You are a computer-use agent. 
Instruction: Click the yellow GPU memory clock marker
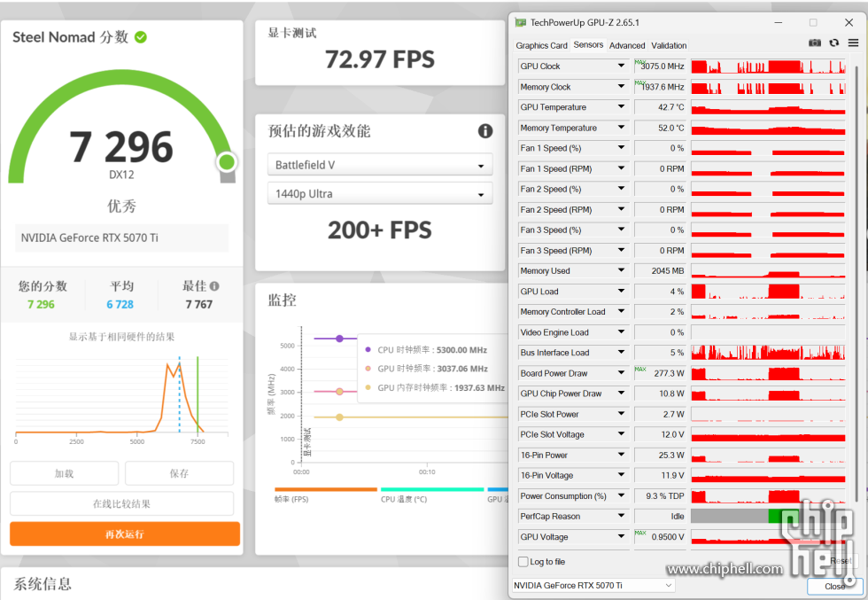click(339, 417)
